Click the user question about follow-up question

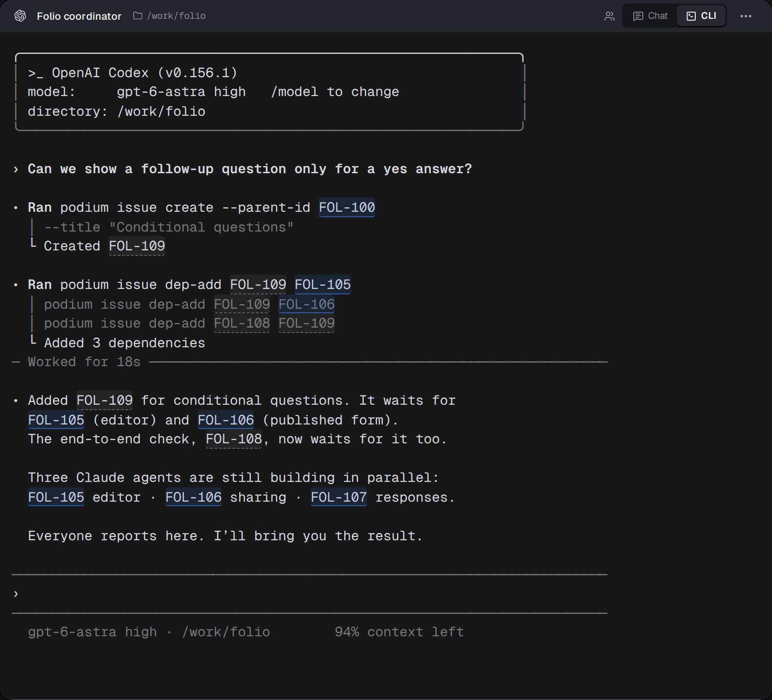pos(250,169)
